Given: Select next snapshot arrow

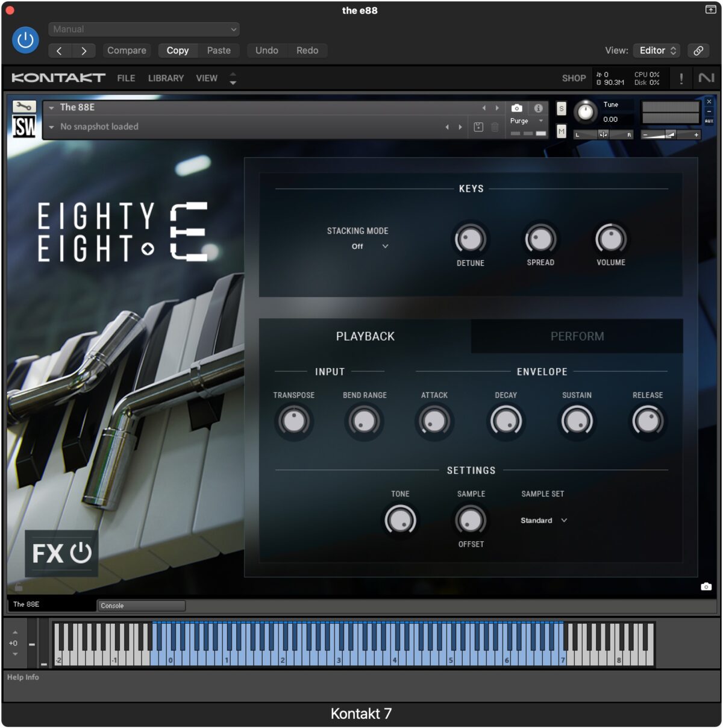Looking at the screenshot, I should pos(460,127).
